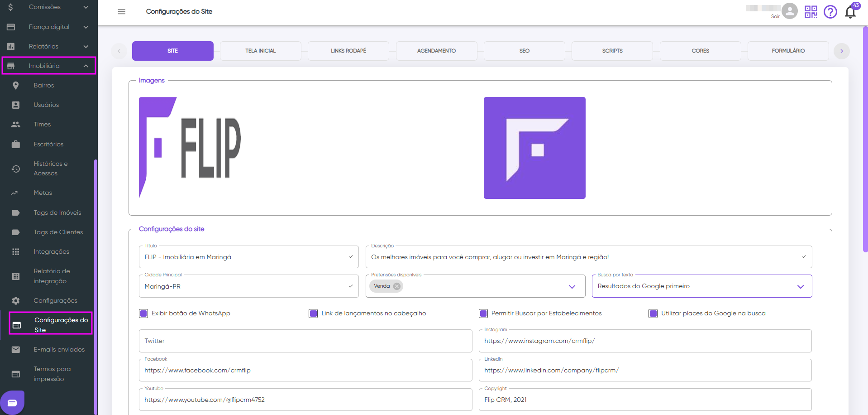Click the Usuários person icon

coord(16,105)
